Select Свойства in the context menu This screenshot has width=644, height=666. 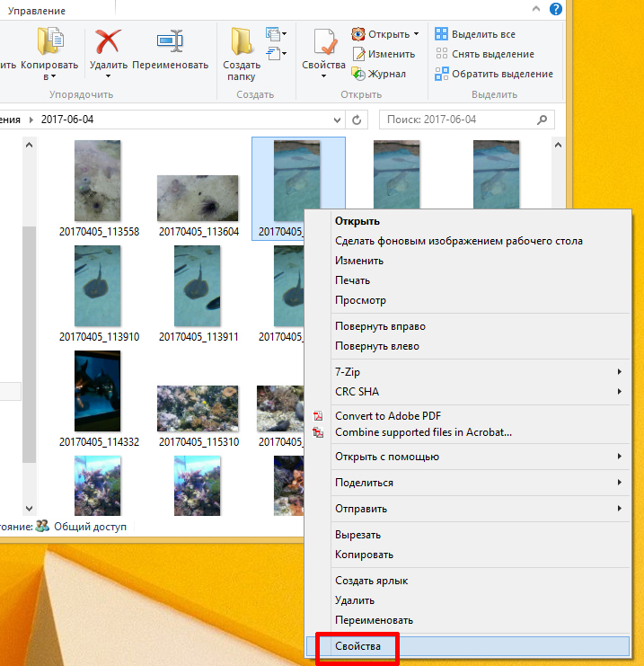point(357,646)
